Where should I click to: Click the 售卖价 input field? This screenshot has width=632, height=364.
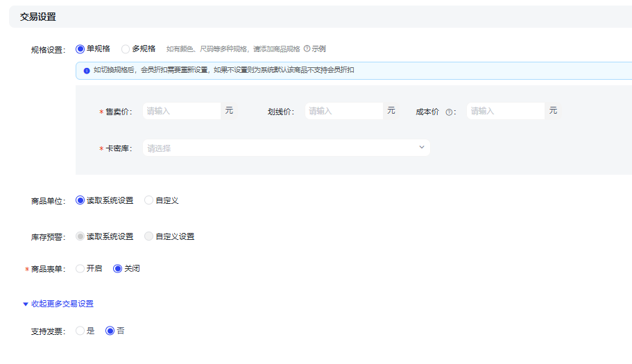tap(181, 111)
